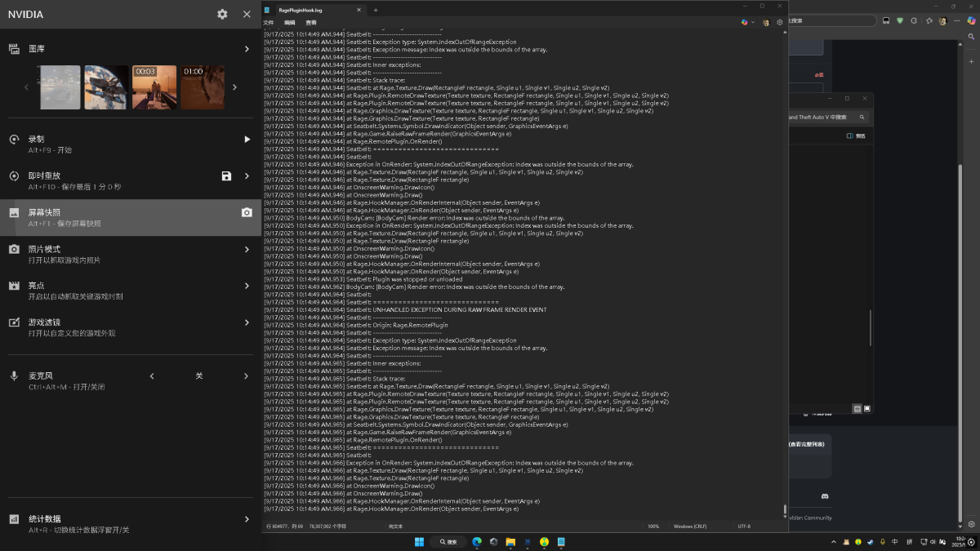Start recording with the 录制 play icon
Screen dimensions: 980x551
pyautogui.click(x=247, y=140)
